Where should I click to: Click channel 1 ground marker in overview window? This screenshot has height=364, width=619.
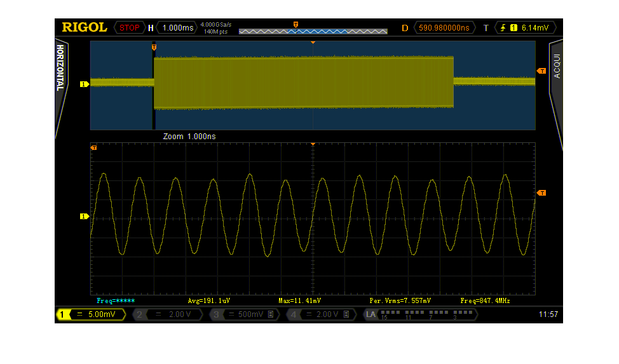[84, 84]
